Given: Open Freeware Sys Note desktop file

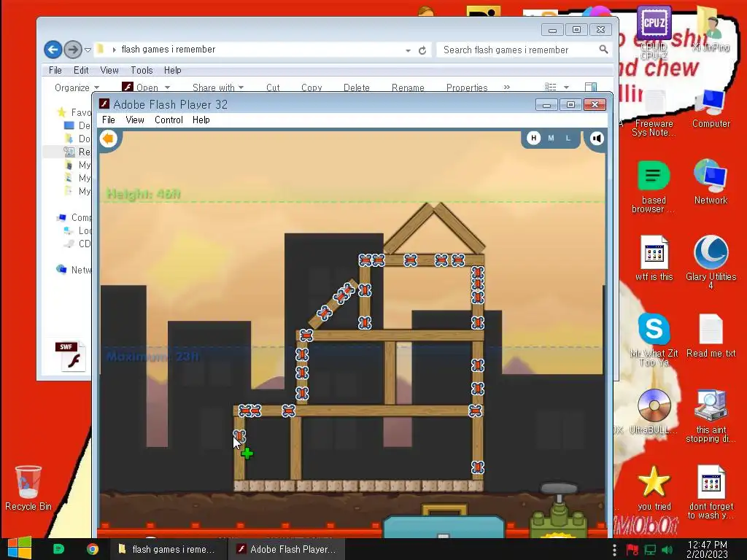Looking at the screenshot, I should (654, 113).
